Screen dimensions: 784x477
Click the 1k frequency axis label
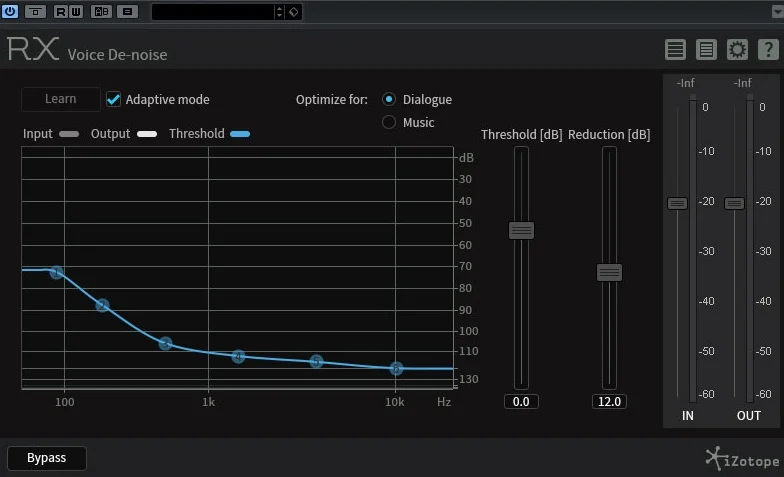point(208,402)
